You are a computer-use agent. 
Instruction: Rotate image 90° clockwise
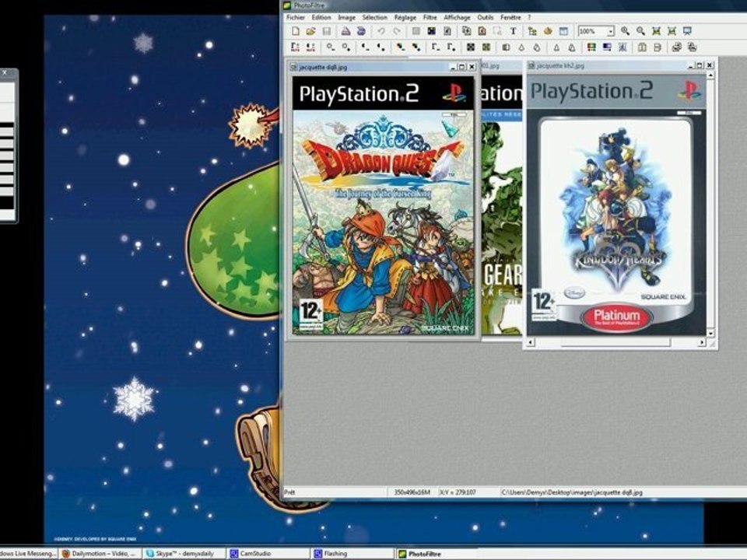tap(693, 47)
